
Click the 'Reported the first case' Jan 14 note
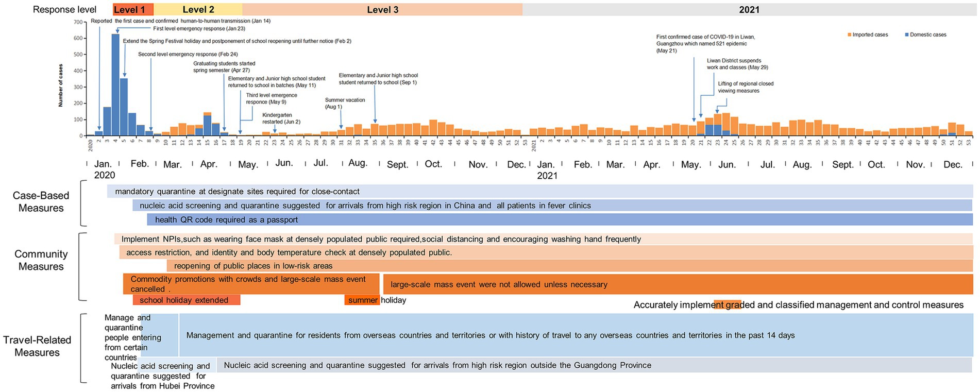pos(180,21)
